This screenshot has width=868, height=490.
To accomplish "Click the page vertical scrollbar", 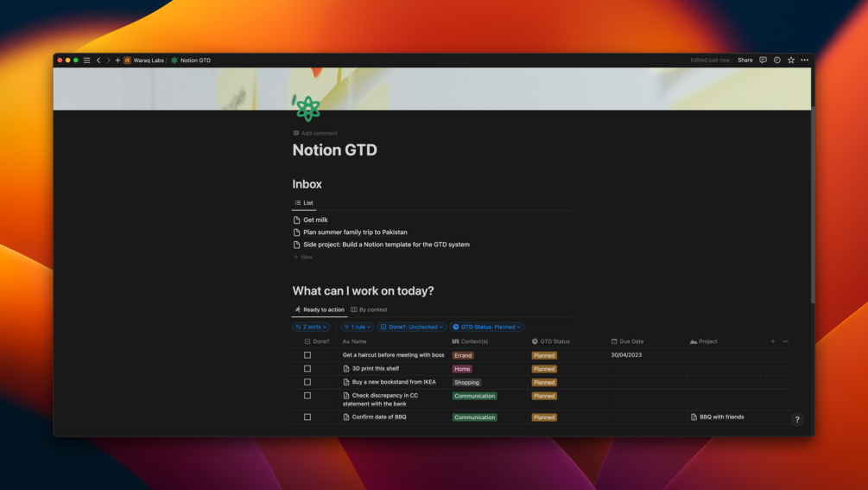I will [812, 205].
